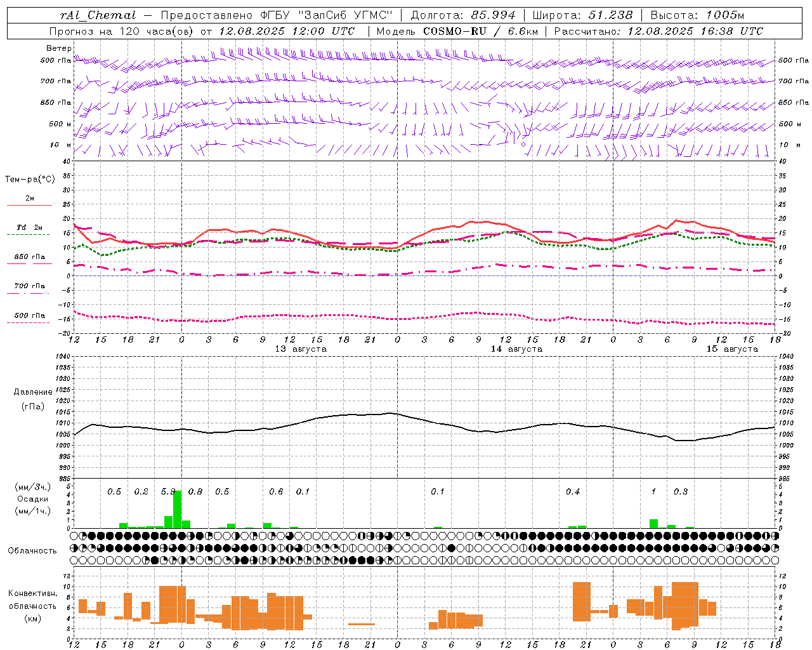Click the Долгота: 85.994 field
The height and width of the screenshot is (650, 812).
pos(463,15)
